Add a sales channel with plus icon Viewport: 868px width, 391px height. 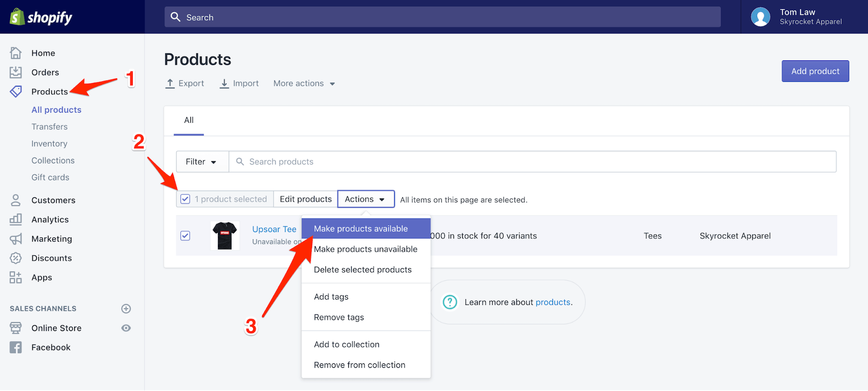pyautogui.click(x=126, y=309)
